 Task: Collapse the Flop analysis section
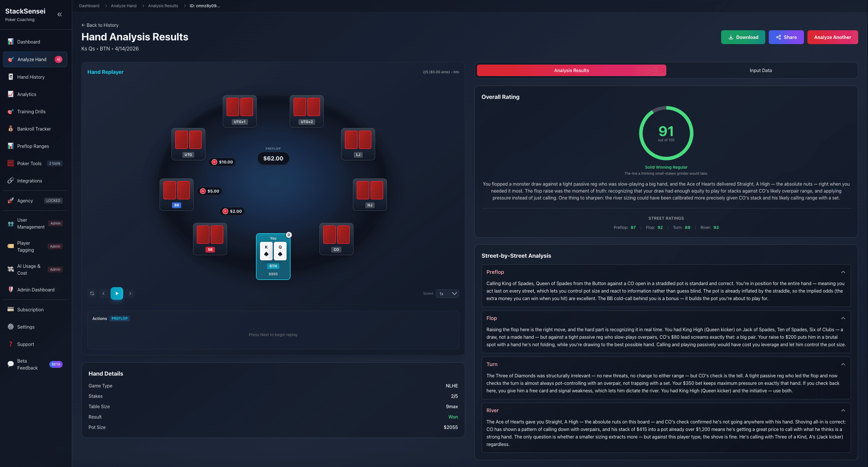pyautogui.click(x=843, y=318)
